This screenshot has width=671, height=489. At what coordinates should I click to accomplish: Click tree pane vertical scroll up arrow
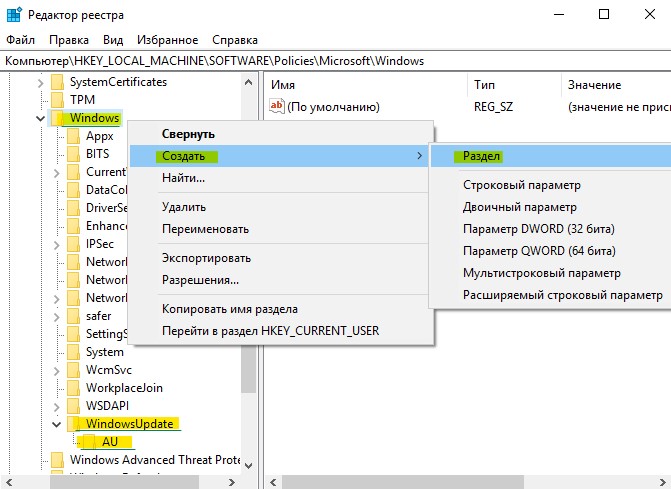click(248, 83)
